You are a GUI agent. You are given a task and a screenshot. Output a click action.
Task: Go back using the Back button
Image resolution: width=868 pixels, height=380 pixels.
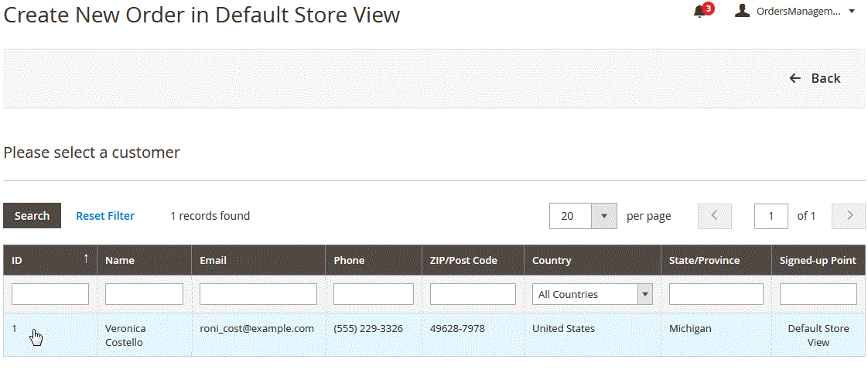click(815, 78)
